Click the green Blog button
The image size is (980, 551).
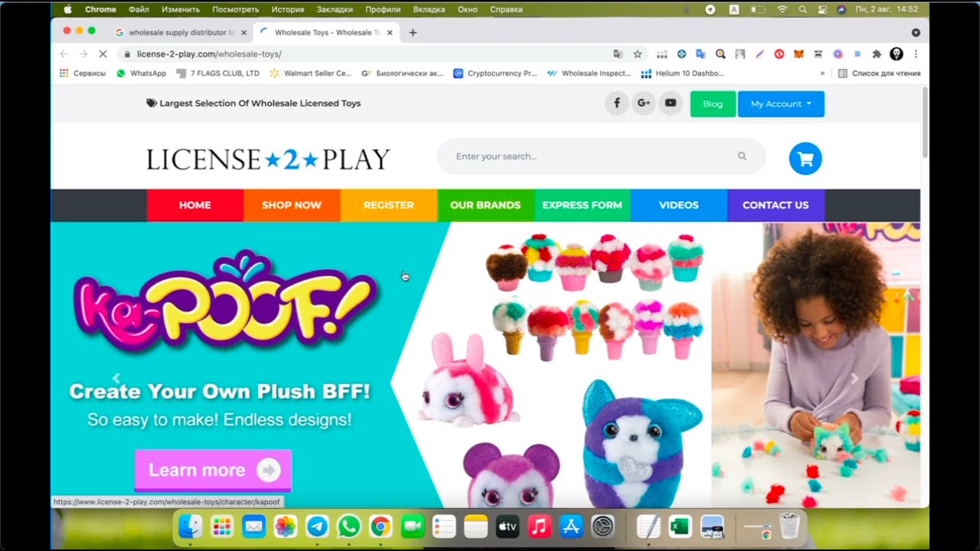coord(713,104)
